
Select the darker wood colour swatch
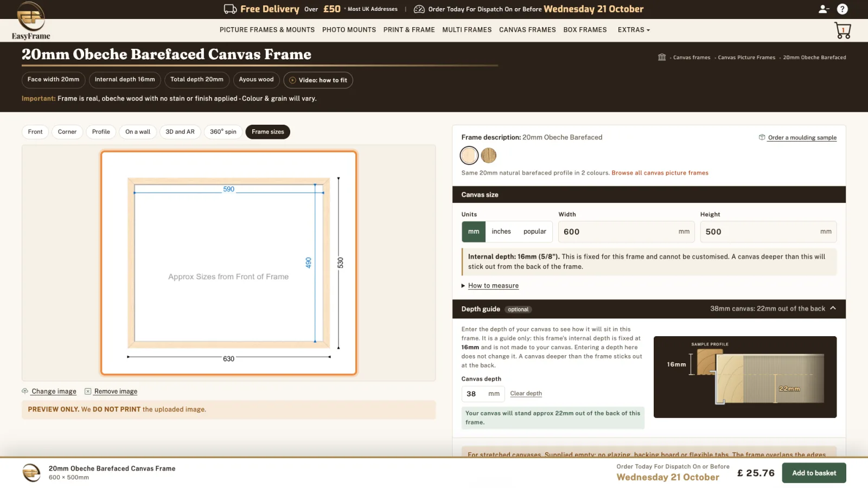[489, 156]
